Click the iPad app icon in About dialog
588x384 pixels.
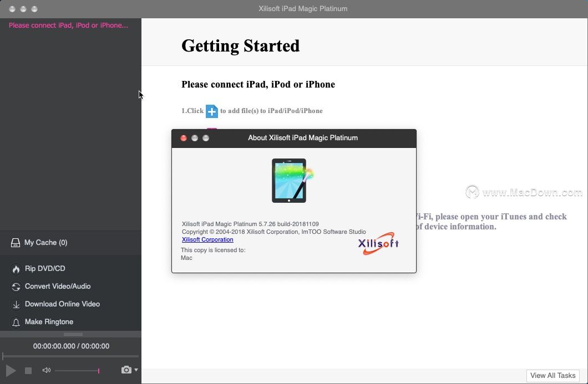(x=292, y=181)
